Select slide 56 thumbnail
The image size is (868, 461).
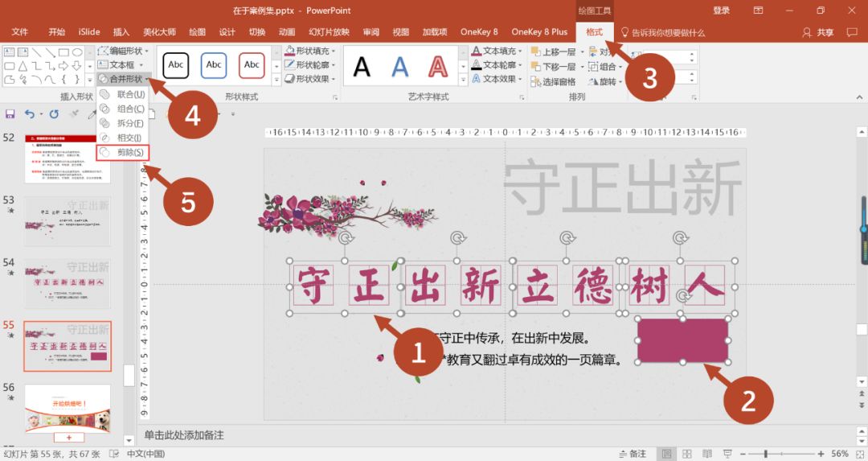(67, 409)
